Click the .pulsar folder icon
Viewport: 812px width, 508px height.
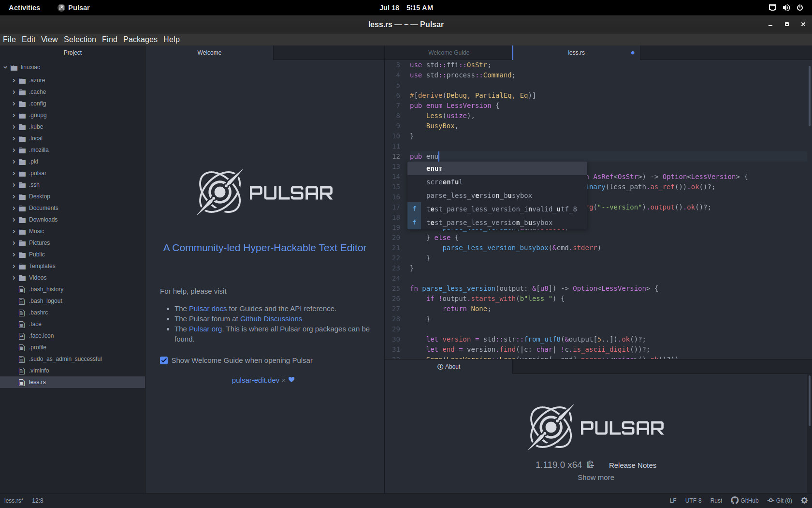[22, 173]
